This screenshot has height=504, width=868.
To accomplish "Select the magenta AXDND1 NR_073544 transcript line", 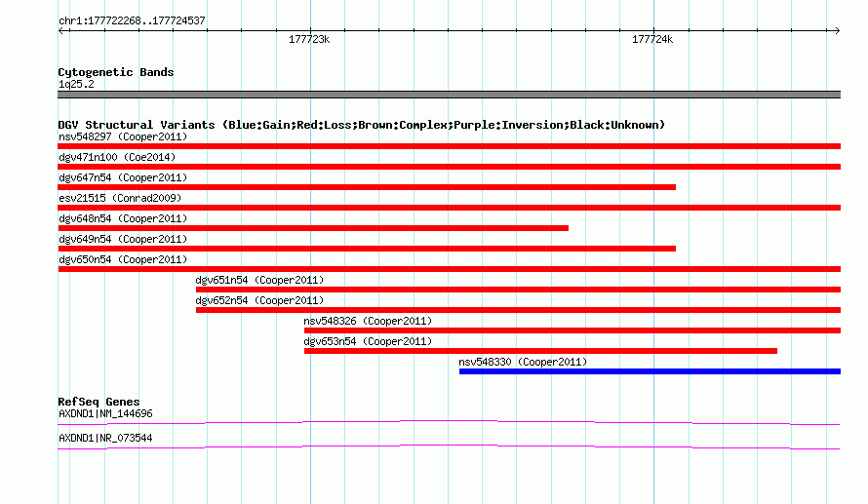I will [449, 447].
